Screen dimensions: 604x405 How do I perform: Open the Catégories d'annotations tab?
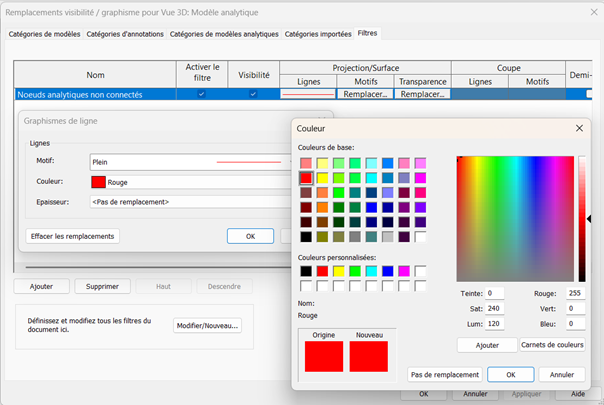tap(125, 34)
